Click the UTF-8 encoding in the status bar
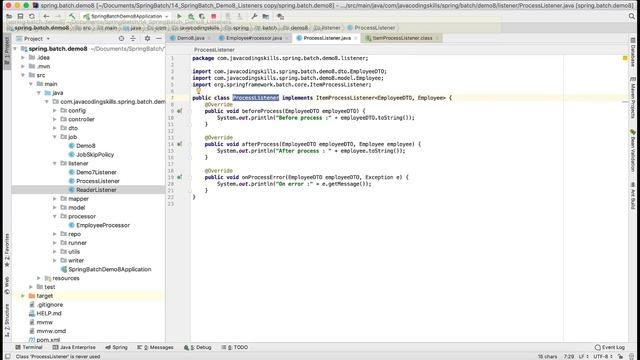Screen dimensions: 640x360 click(602, 356)
